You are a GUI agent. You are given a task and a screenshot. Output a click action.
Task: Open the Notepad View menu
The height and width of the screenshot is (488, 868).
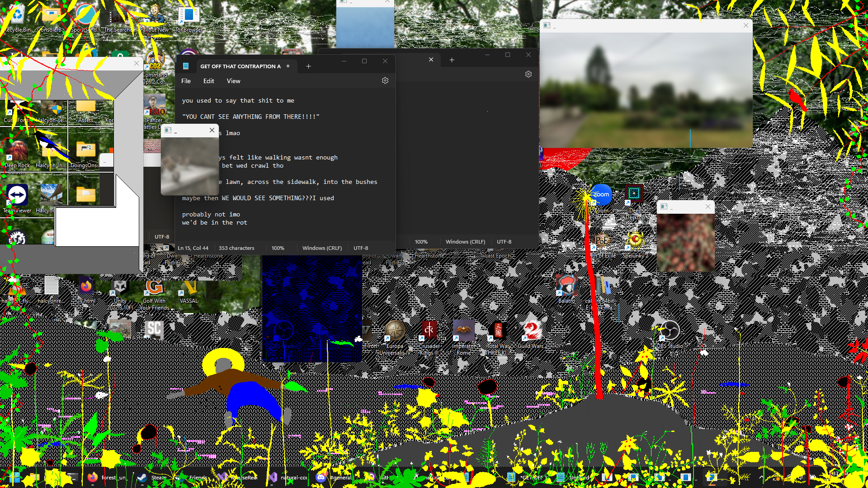coord(233,81)
